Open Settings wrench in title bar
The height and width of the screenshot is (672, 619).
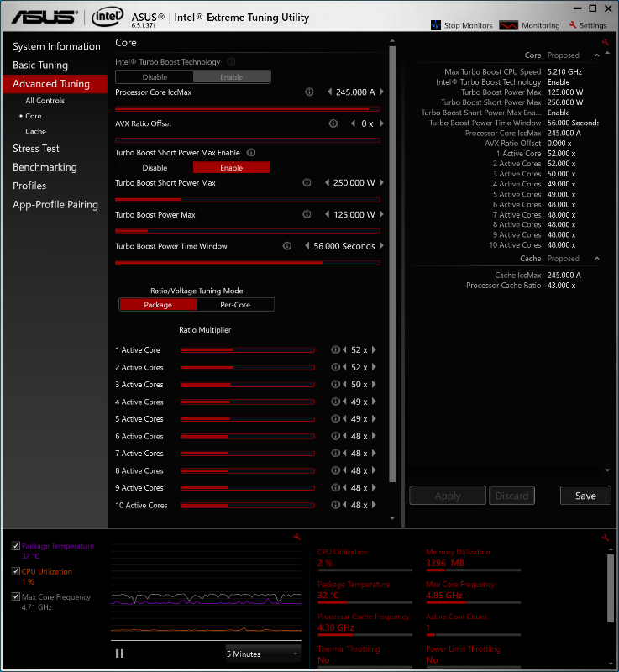tap(573, 25)
